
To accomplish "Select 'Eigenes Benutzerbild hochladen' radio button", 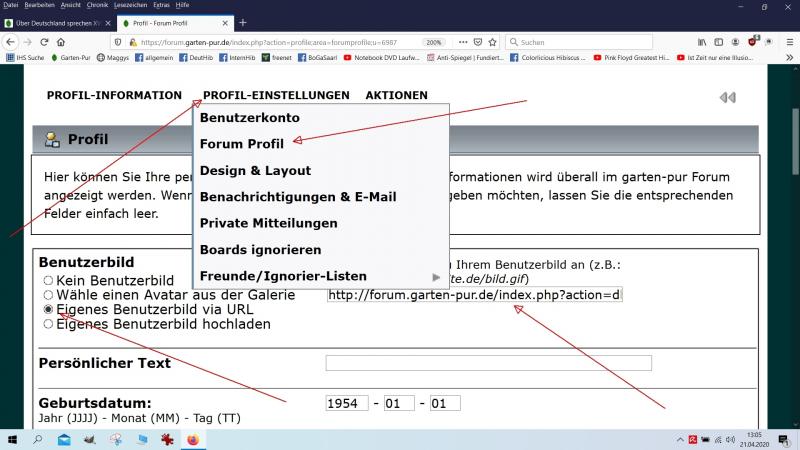I will point(47,324).
